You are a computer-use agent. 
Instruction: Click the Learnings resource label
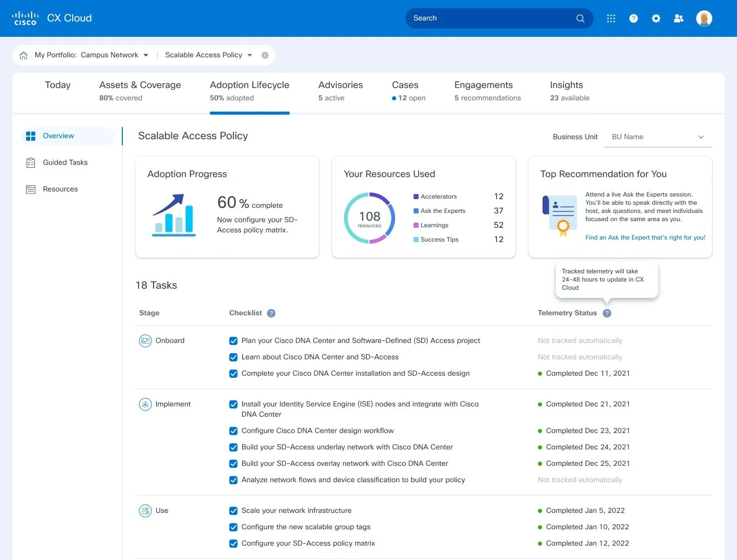(x=434, y=225)
